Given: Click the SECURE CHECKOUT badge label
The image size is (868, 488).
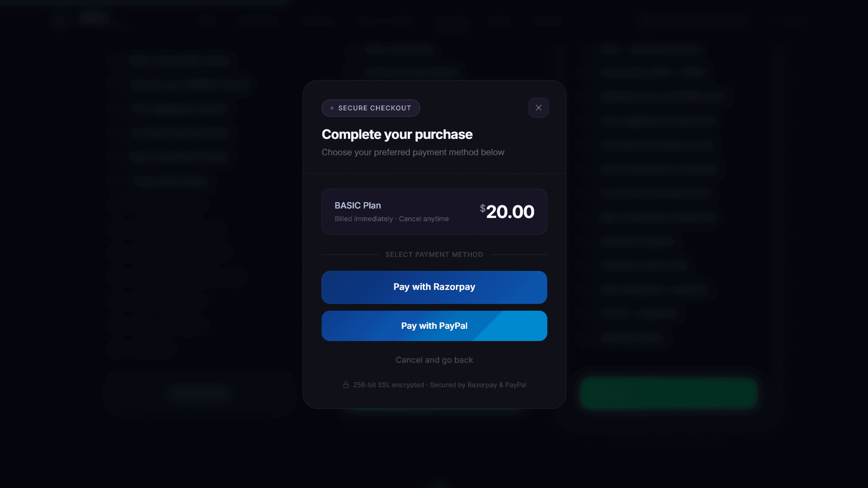Looking at the screenshot, I should (375, 108).
